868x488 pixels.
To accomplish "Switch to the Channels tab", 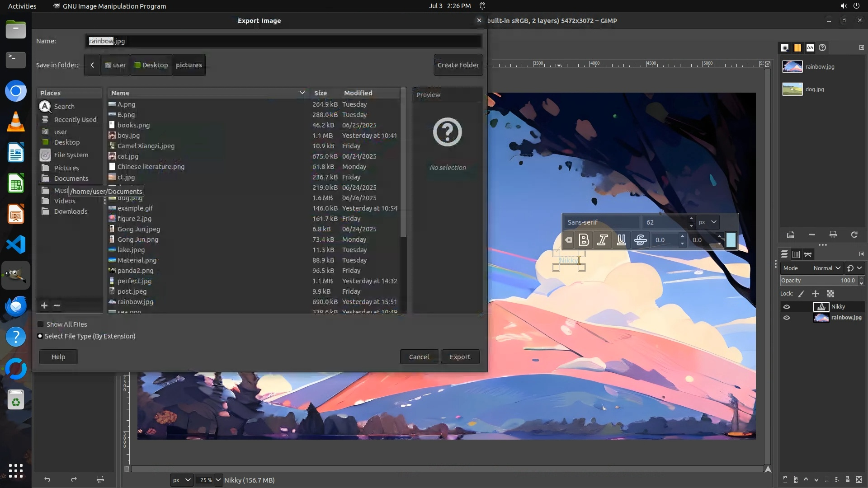I will coord(796,254).
